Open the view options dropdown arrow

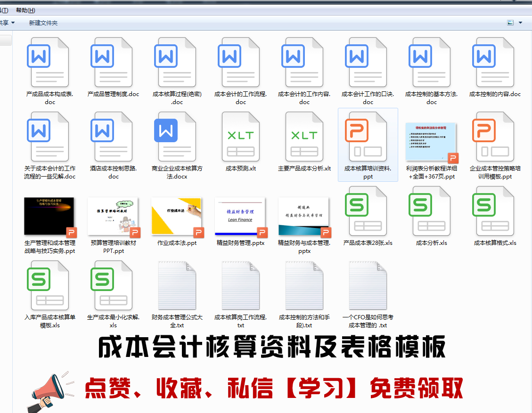click(x=521, y=22)
